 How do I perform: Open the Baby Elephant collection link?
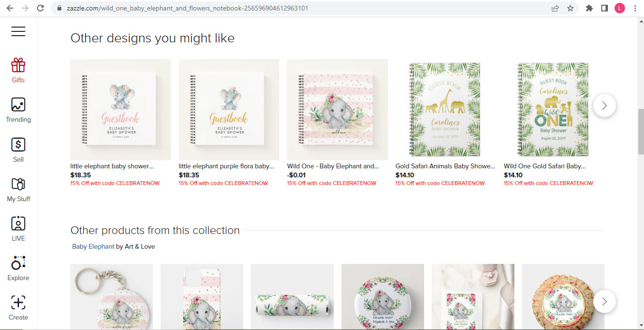tap(93, 246)
